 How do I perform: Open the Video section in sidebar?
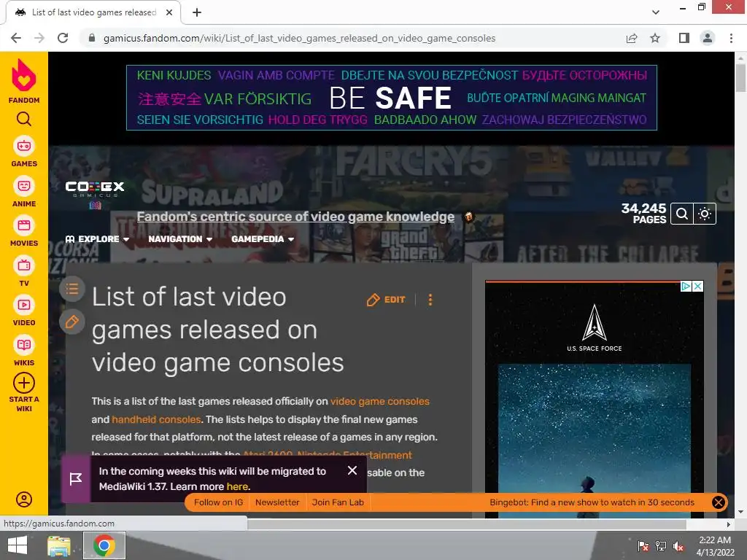[x=24, y=311]
